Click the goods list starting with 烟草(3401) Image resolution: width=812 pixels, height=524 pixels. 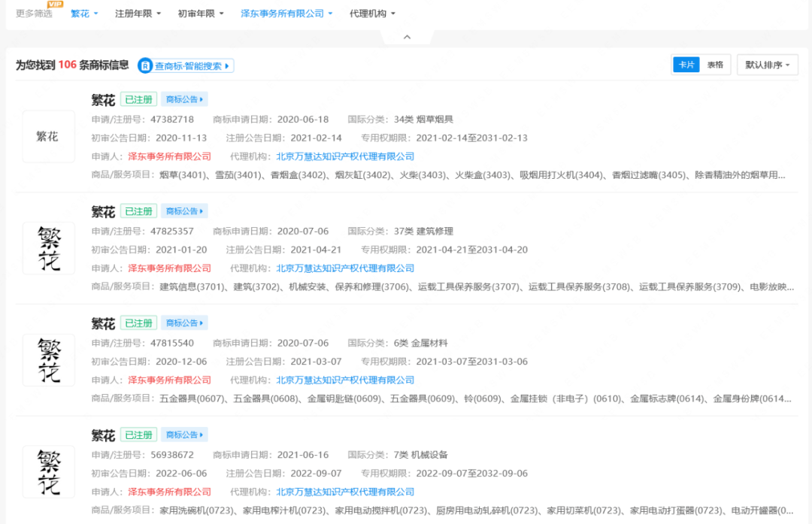472,175
